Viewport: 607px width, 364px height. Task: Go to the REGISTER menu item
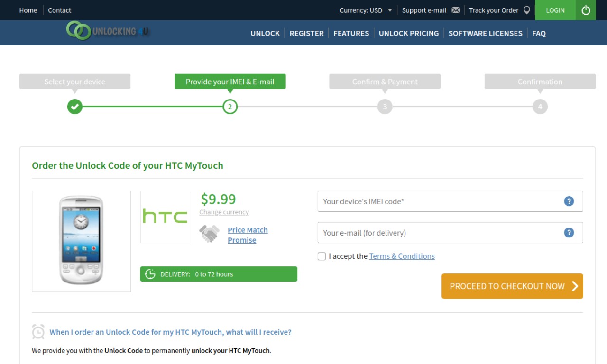tap(306, 33)
